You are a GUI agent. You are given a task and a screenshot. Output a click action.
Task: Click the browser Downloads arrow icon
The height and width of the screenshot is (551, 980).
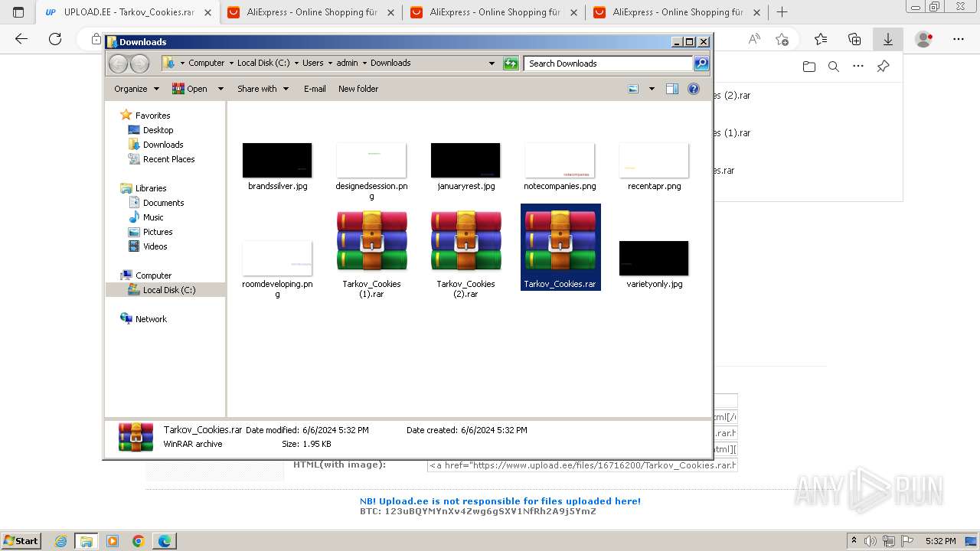pos(888,39)
